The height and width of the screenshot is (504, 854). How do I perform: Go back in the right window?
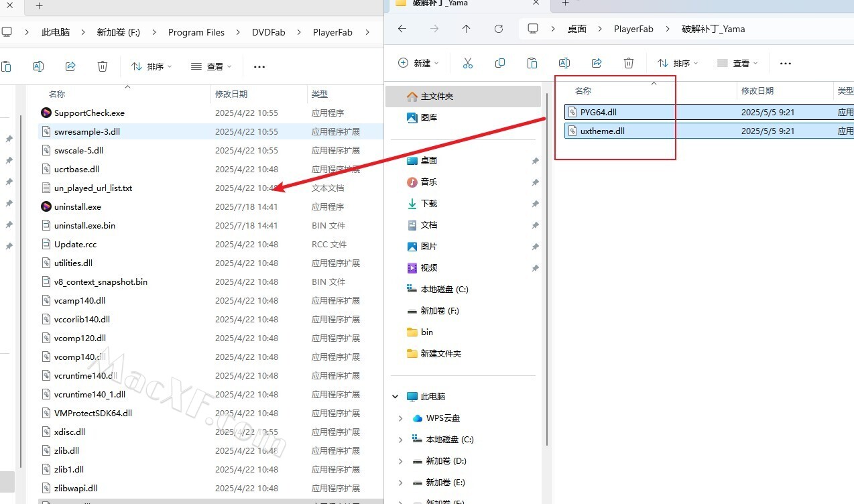click(402, 29)
